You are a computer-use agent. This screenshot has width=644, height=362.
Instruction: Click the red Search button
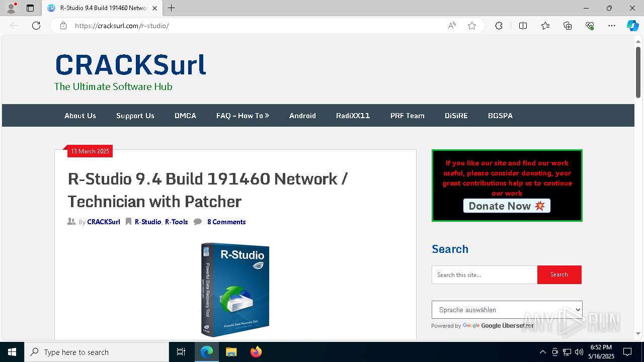pyautogui.click(x=559, y=275)
